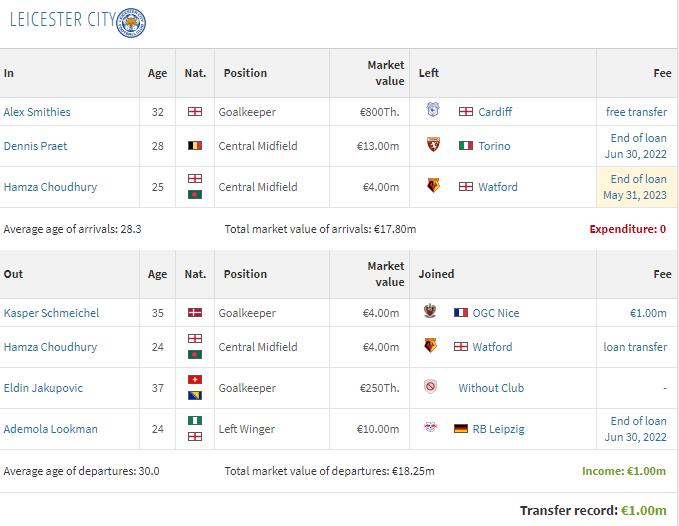Click the Leicester City club crest
The image size is (679, 526).
(x=131, y=23)
